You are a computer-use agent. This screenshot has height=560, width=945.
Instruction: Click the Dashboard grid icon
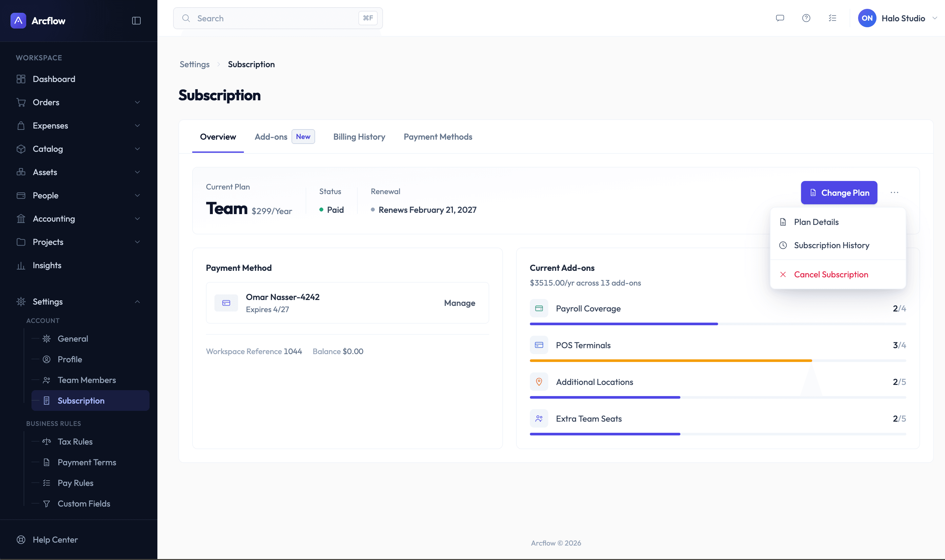tap(21, 79)
